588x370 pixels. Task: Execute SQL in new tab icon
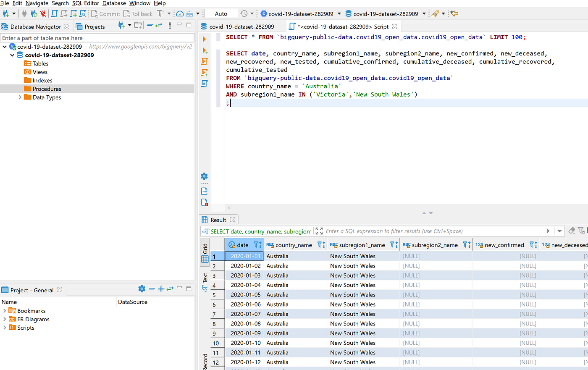point(205,50)
